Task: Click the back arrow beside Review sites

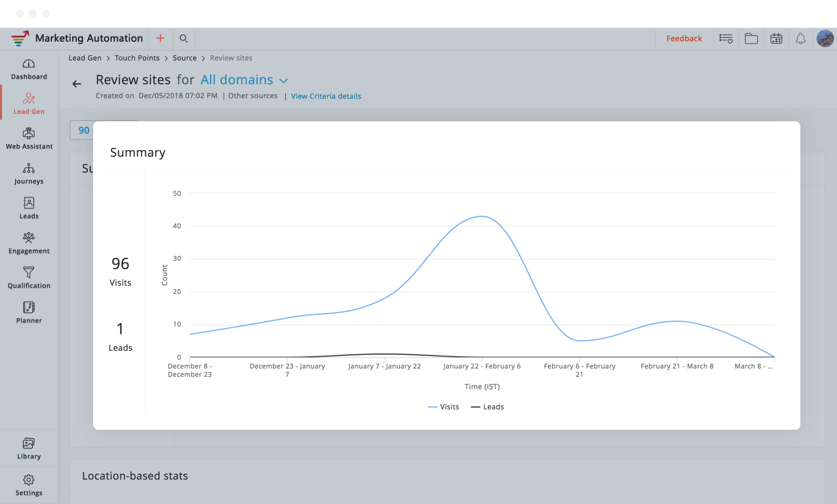Action: (x=77, y=84)
